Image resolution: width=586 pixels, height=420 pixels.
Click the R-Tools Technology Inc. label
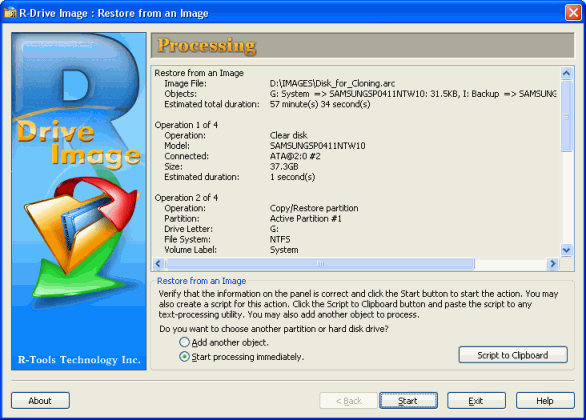click(x=79, y=359)
